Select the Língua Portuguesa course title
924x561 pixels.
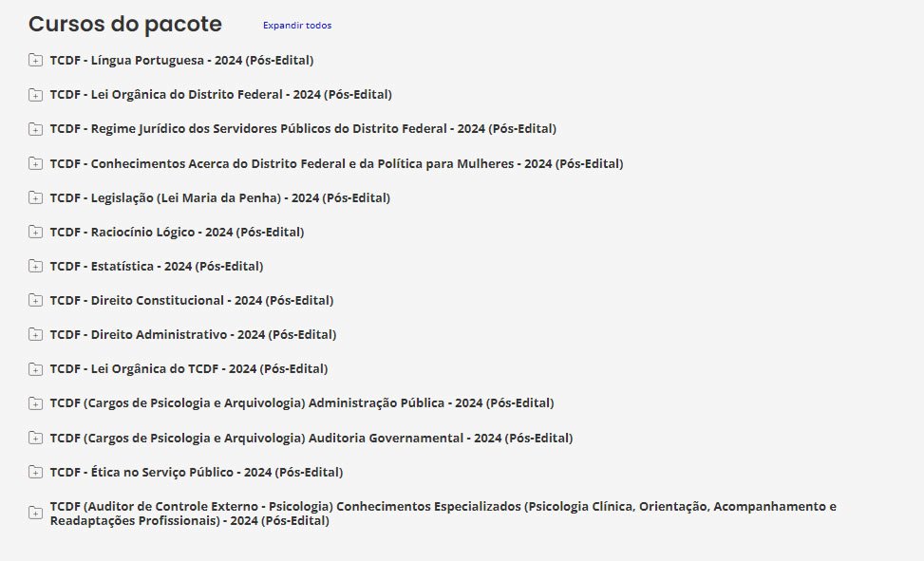coord(181,61)
